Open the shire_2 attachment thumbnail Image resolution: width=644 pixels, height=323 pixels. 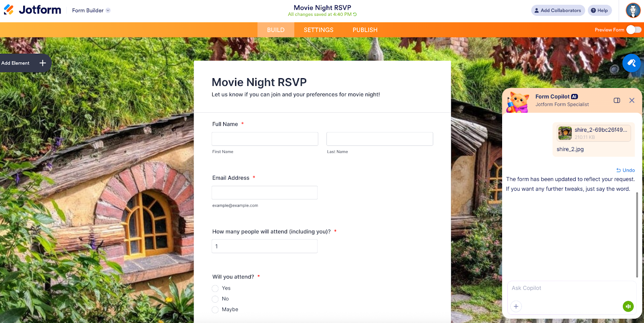565,133
